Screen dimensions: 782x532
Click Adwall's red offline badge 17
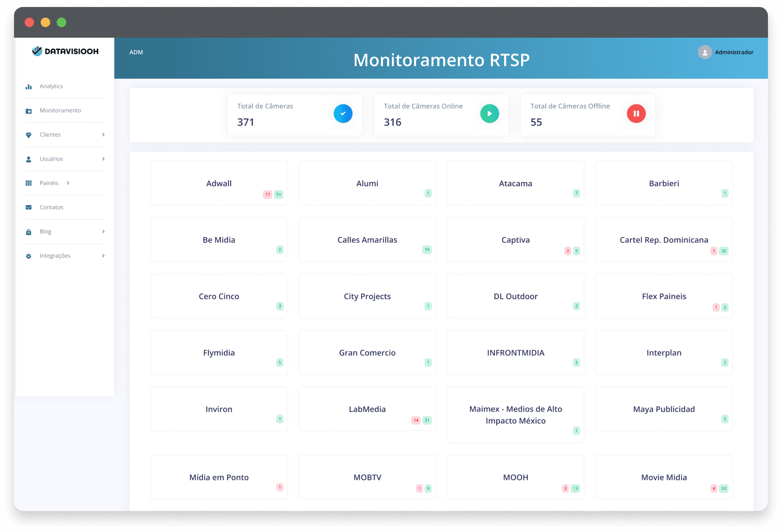267,195
